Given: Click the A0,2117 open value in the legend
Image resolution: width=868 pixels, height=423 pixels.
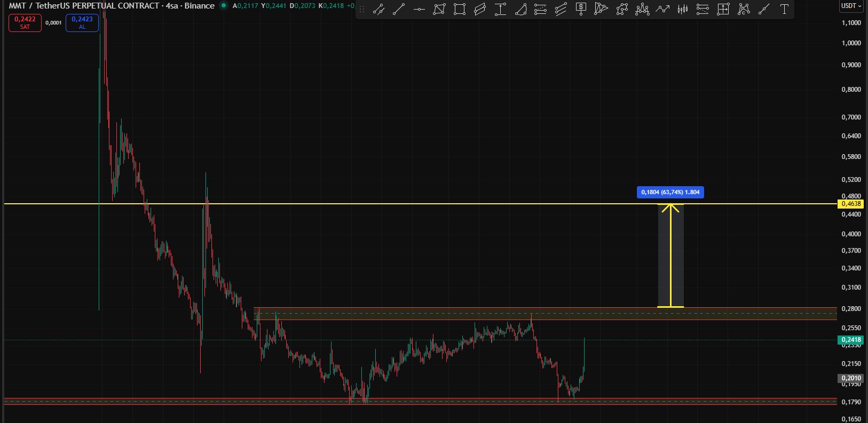Looking at the screenshot, I should pos(246,6).
